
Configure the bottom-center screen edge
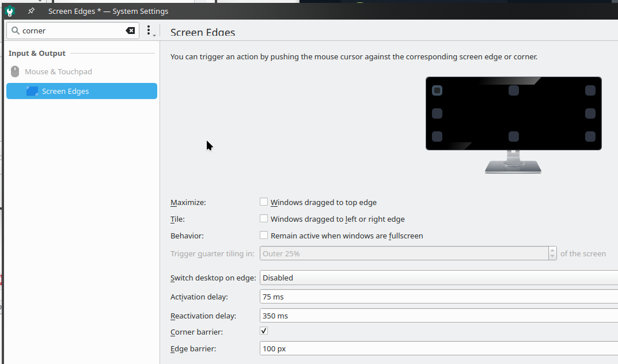coord(514,136)
